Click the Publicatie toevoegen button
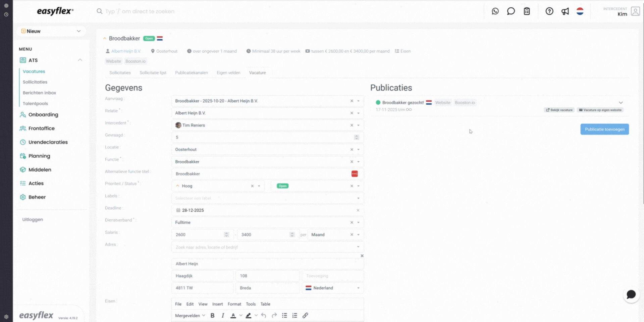This screenshot has width=644, height=322. tap(604, 129)
